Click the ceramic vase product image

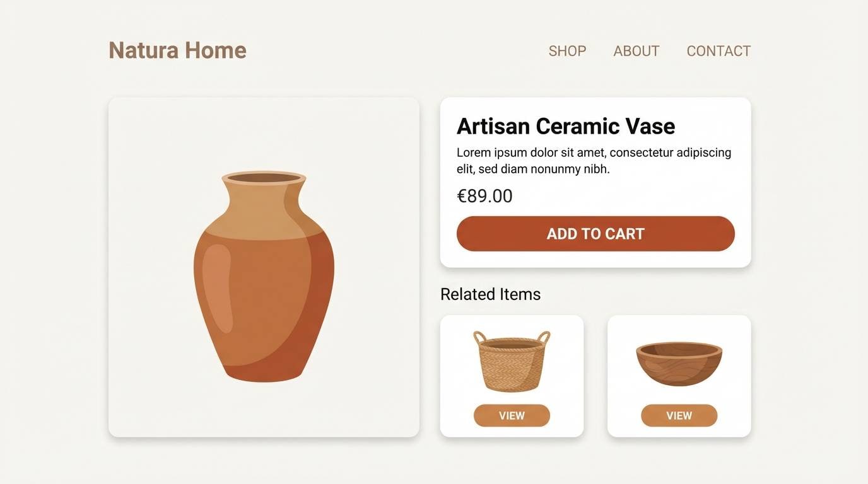click(x=262, y=271)
